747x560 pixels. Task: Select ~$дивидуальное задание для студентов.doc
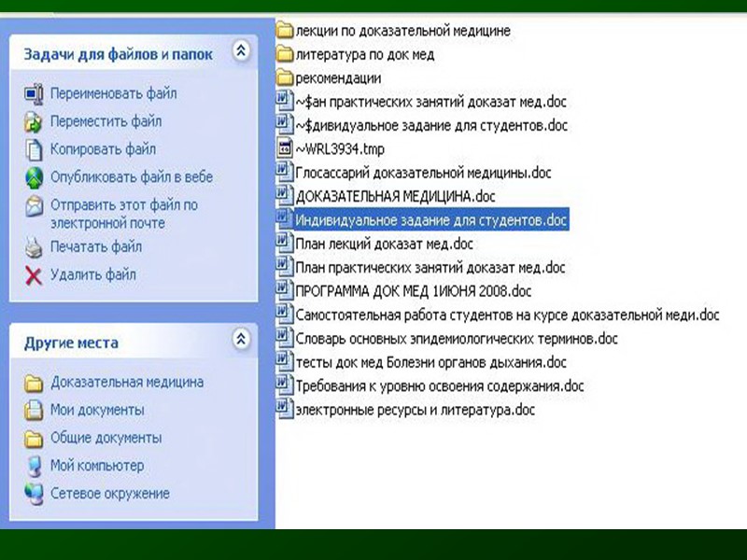pos(431,126)
